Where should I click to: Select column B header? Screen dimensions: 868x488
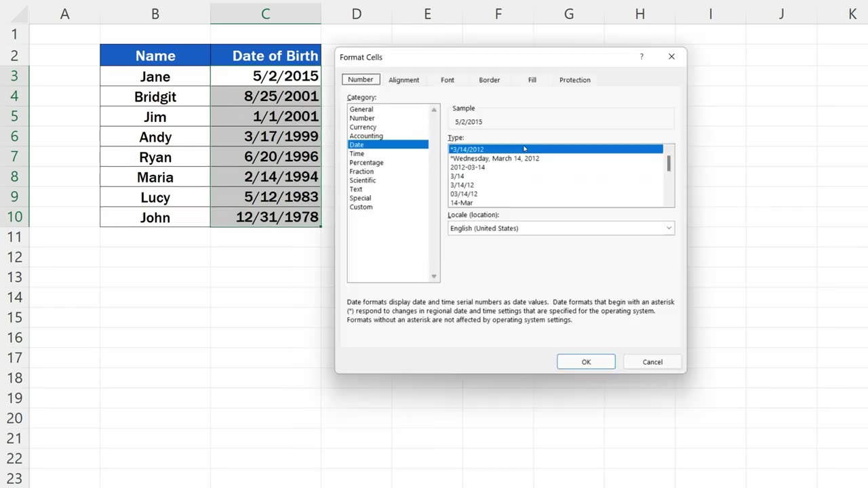(155, 14)
